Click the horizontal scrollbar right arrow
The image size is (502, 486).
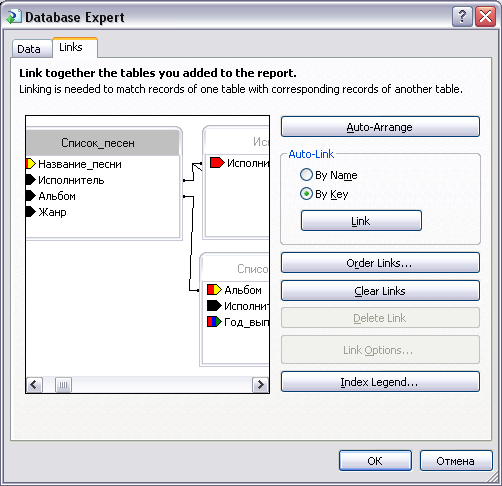(x=260, y=385)
